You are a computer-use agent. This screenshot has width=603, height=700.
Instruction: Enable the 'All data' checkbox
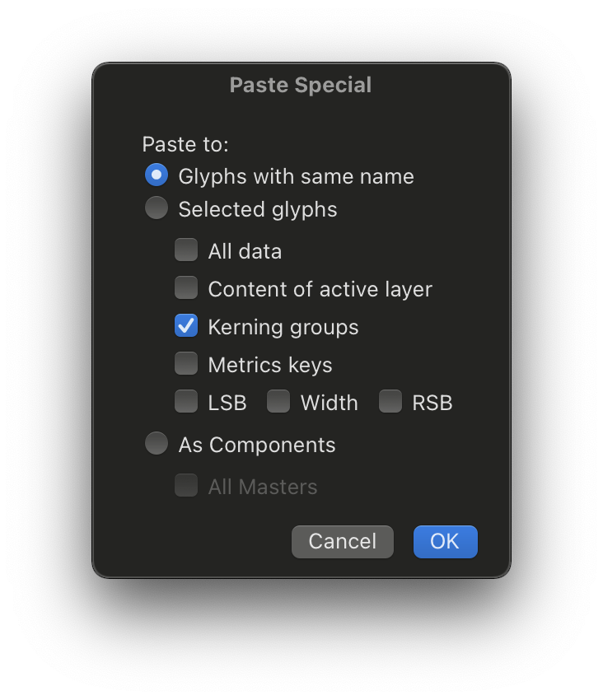(x=186, y=250)
